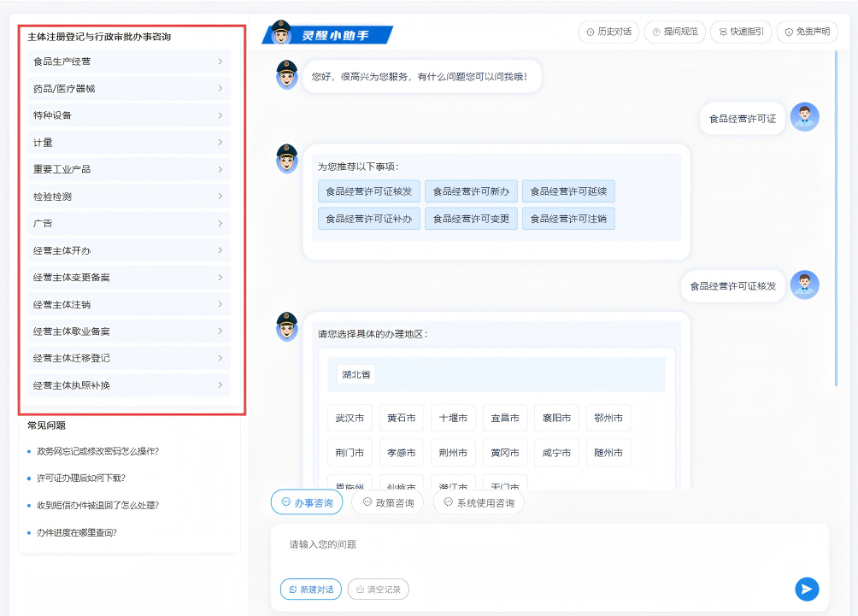Expand the 食品生产经营 category
The height and width of the screenshot is (616, 858).
(x=126, y=61)
